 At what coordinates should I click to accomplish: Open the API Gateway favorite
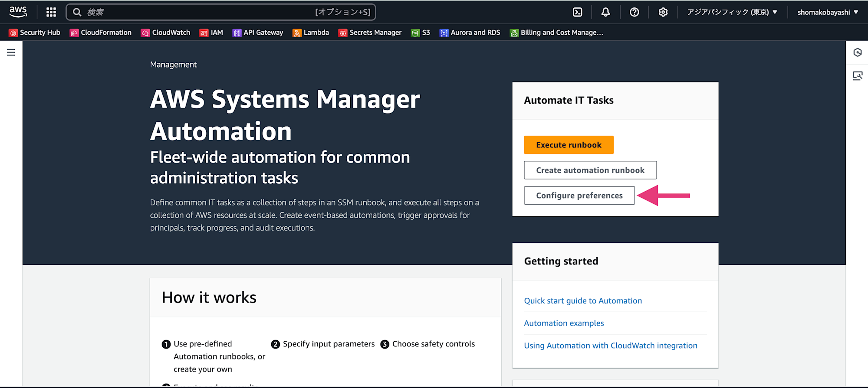(258, 33)
